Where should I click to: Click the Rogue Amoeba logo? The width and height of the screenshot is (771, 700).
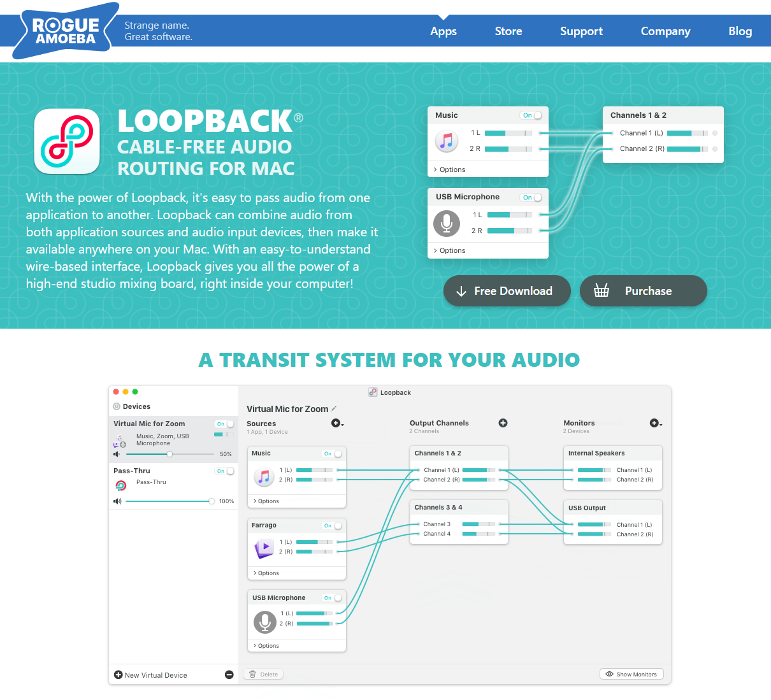click(66, 32)
